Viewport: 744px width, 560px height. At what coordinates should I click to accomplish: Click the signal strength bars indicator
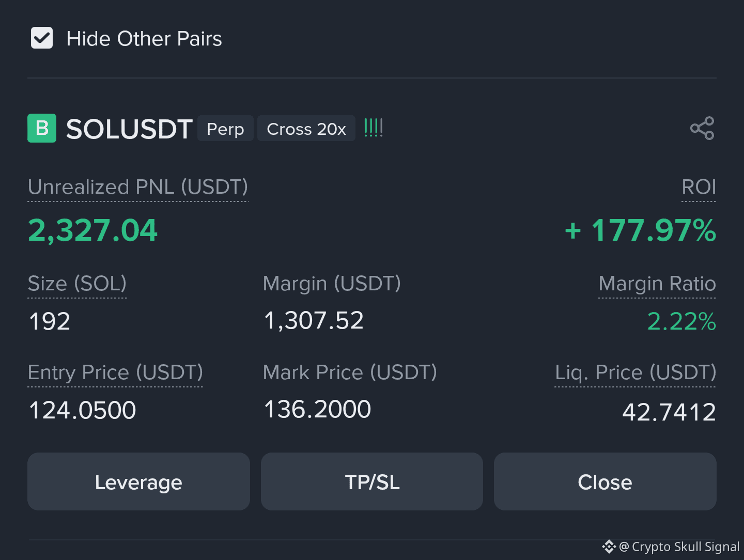point(373,128)
